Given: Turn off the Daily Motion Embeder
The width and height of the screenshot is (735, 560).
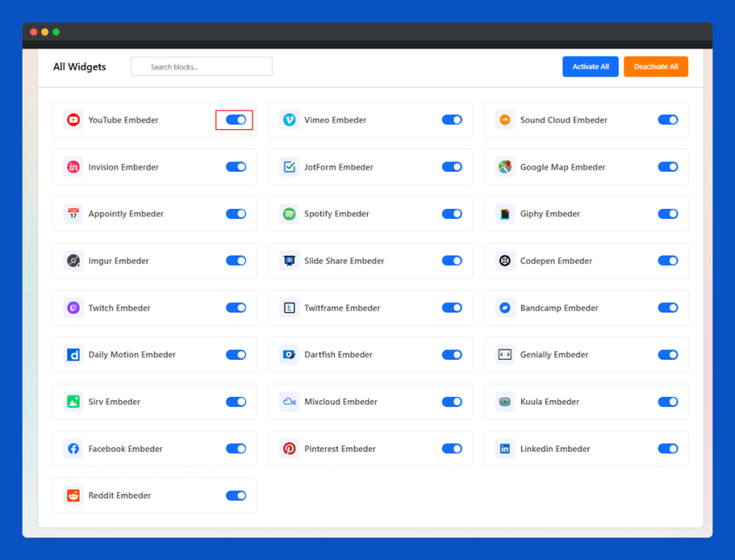Looking at the screenshot, I should [235, 354].
